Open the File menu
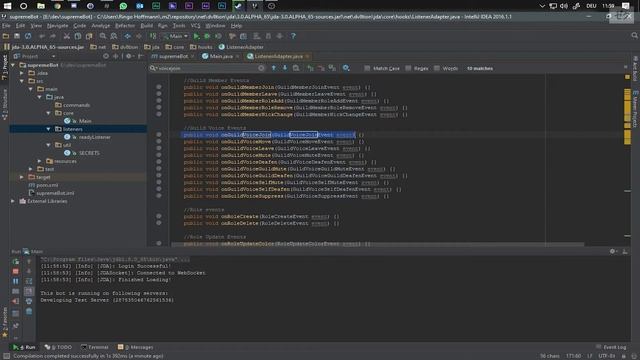 pos(6,26)
